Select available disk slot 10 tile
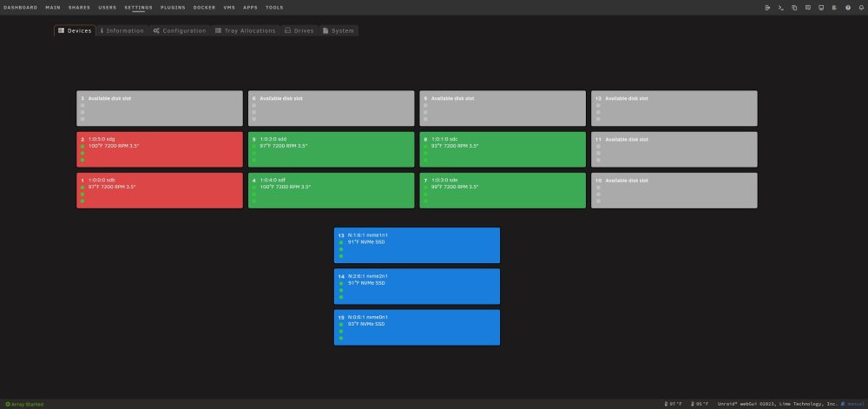This screenshot has width=868, height=409. click(x=674, y=190)
